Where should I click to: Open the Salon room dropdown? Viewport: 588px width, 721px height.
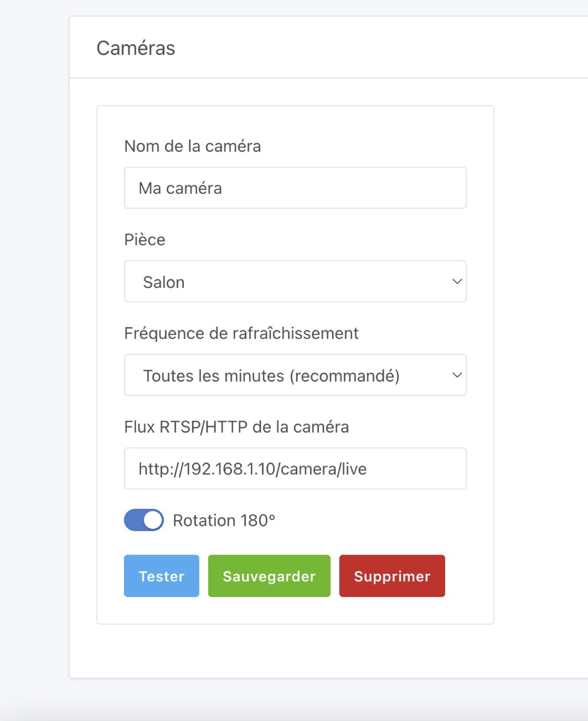295,282
